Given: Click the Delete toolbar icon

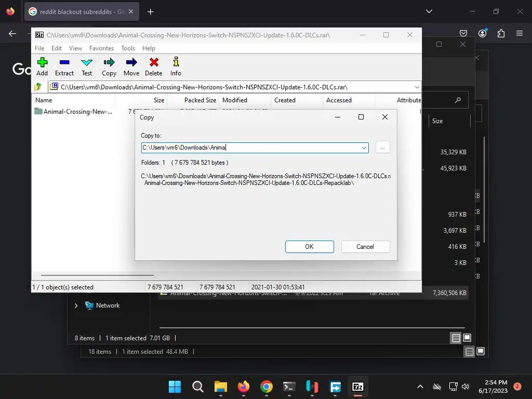Looking at the screenshot, I should [154, 66].
